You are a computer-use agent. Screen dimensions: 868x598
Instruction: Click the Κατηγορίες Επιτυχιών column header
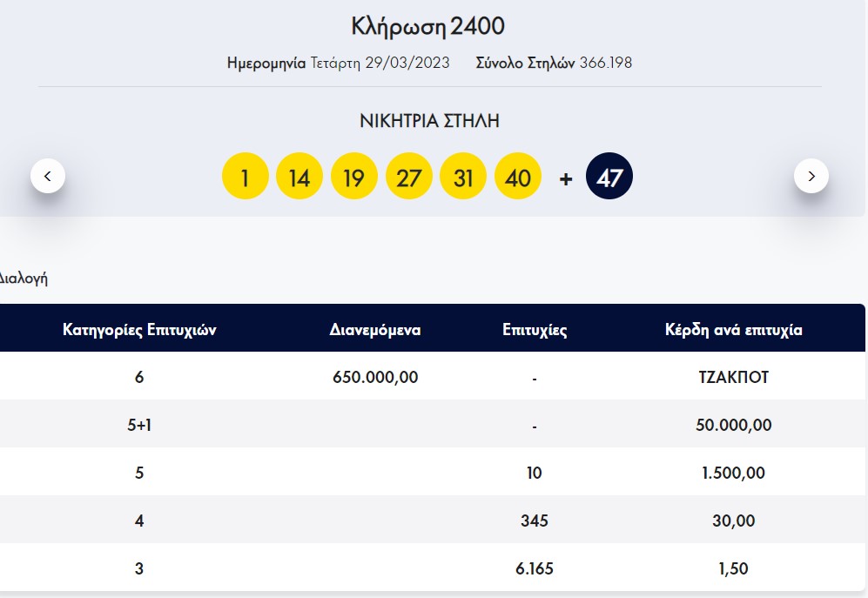(139, 330)
